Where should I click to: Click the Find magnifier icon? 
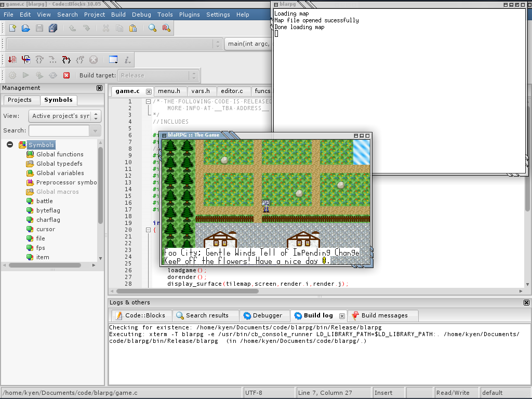152,28
